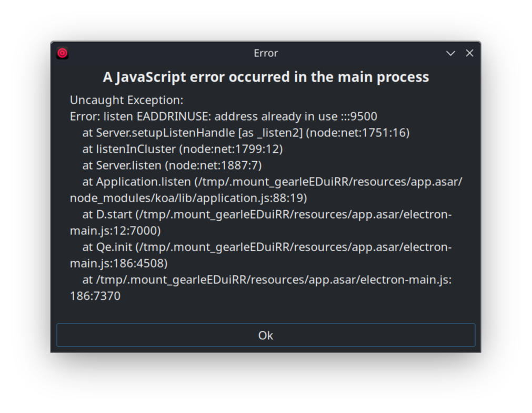
Task: Click the red app icon in title bar
Action: [63, 53]
